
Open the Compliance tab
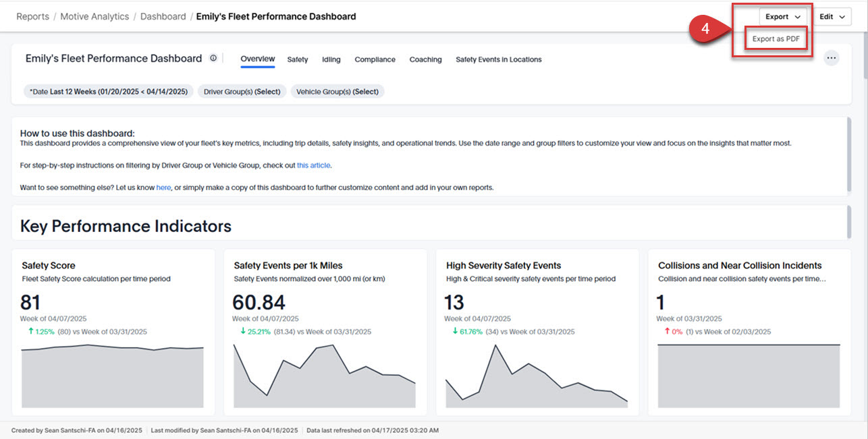(x=375, y=59)
